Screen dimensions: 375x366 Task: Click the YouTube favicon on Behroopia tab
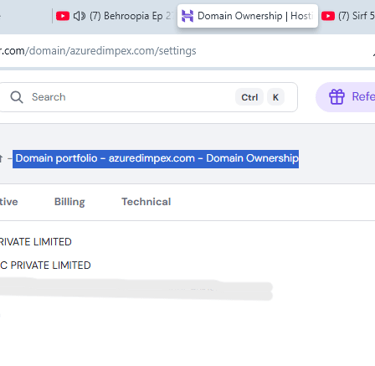[x=63, y=16]
